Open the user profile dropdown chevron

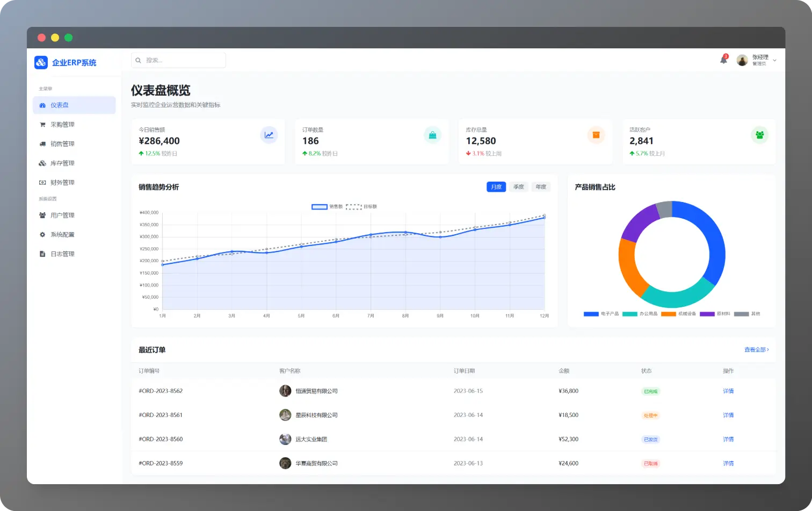point(773,61)
